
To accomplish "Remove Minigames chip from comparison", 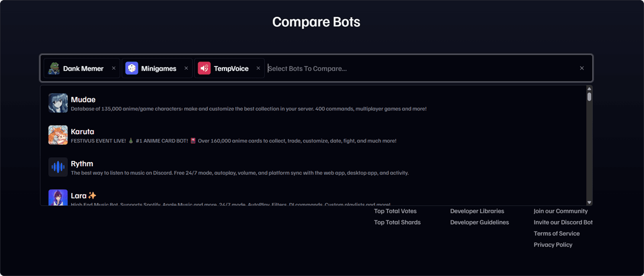I will click(186, 68).
